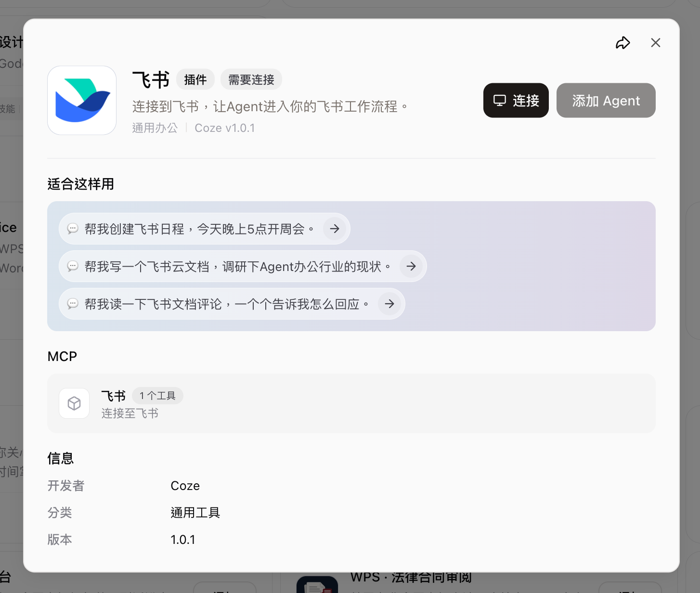The width and height of the screenshot is (700, 593).
Task: Close the 飞书 plugin dialog
Action: point(656,43)
